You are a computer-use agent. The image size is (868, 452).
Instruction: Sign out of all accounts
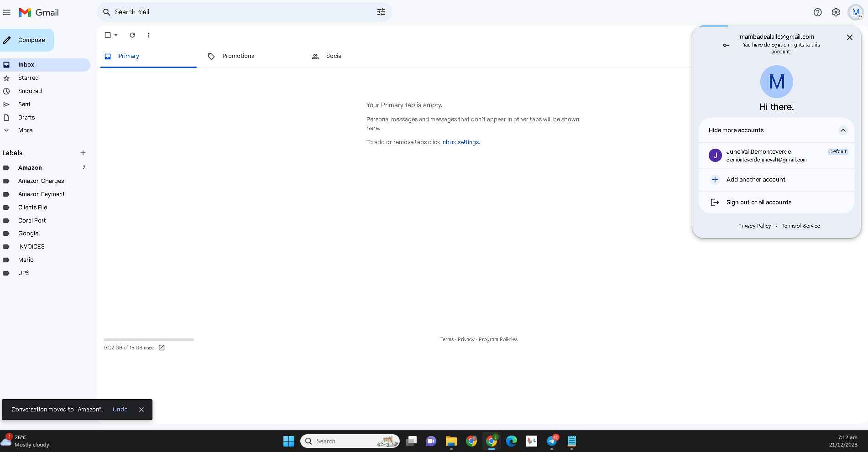[776, 203]
